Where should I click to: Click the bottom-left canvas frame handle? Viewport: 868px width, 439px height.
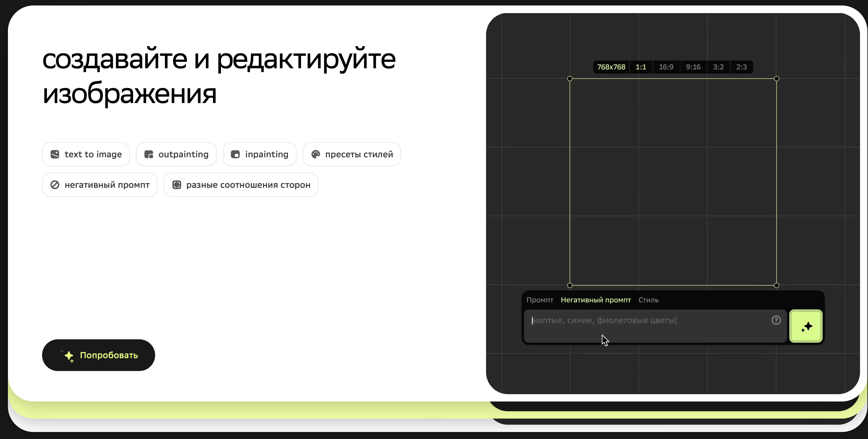tap(570, 286)
